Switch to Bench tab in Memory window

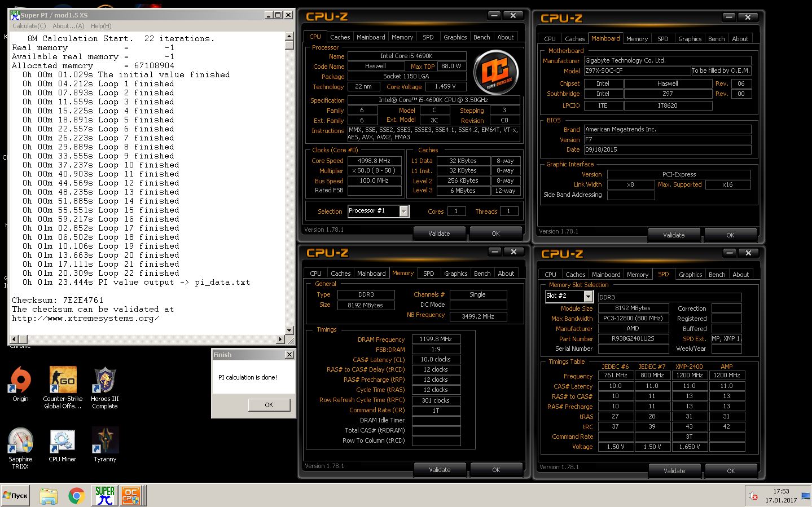point(482,274)
